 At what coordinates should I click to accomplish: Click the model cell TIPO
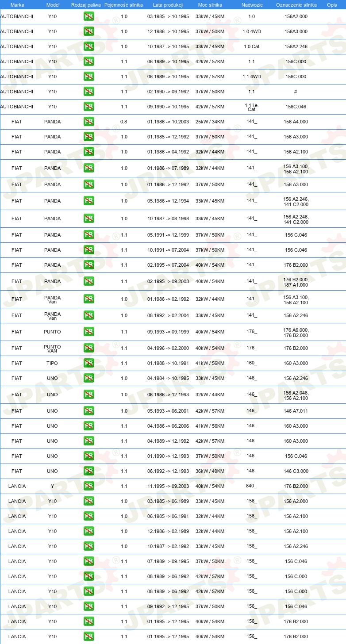tap(53, 363)
